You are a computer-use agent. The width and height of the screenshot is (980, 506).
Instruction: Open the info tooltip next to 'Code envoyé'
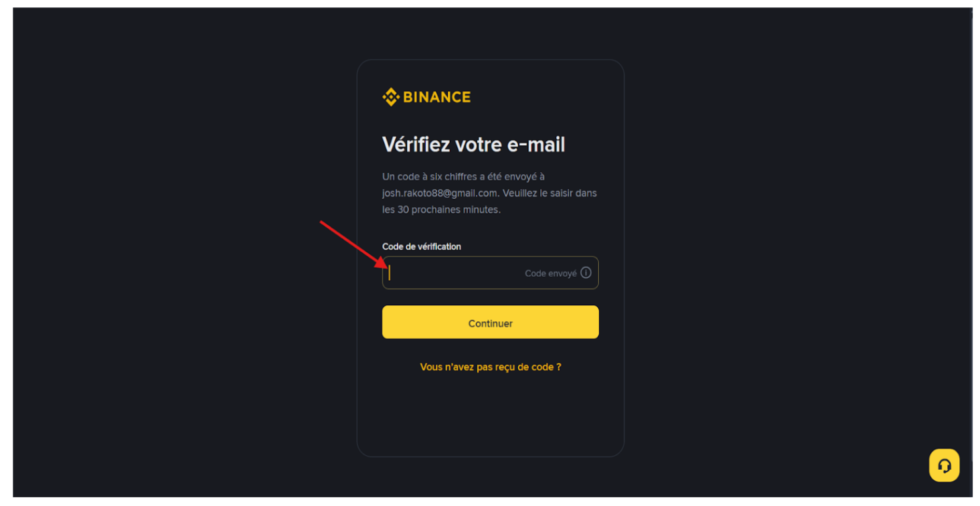tap(586, 272)
